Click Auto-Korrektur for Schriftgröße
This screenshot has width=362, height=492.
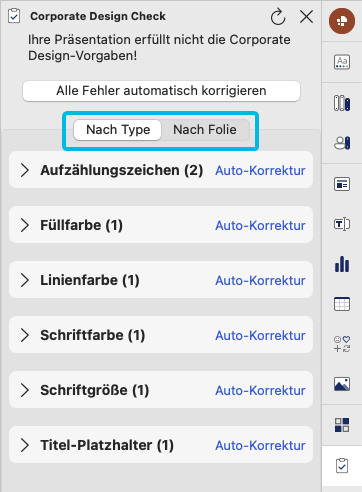(x=260, y=391)
